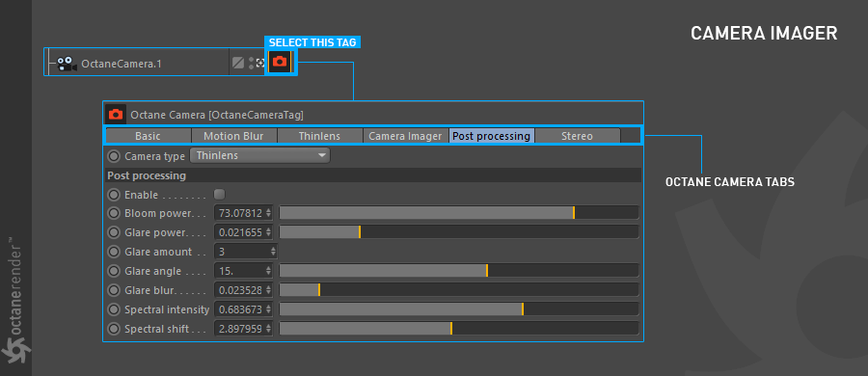Click the Glare amount stepper arrows
The height and width of the screenshot is (376, 868).
[x=273, y=252]
